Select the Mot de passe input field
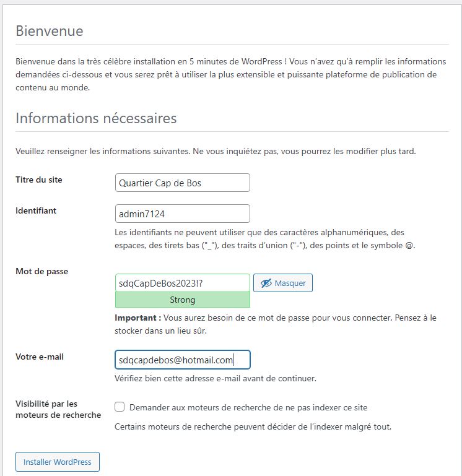The image size is (462, 476). click(183, 283)
